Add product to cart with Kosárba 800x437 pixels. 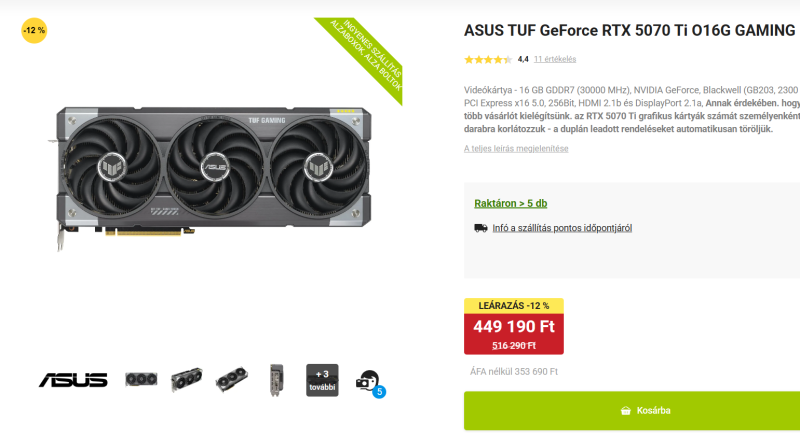click(x=632, y=410)
